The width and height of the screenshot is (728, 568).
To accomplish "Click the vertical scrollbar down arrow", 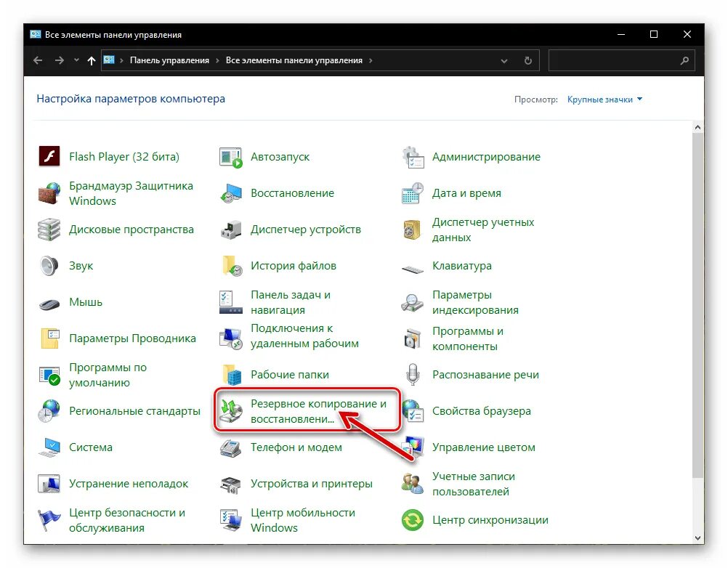I will point(698,538).
